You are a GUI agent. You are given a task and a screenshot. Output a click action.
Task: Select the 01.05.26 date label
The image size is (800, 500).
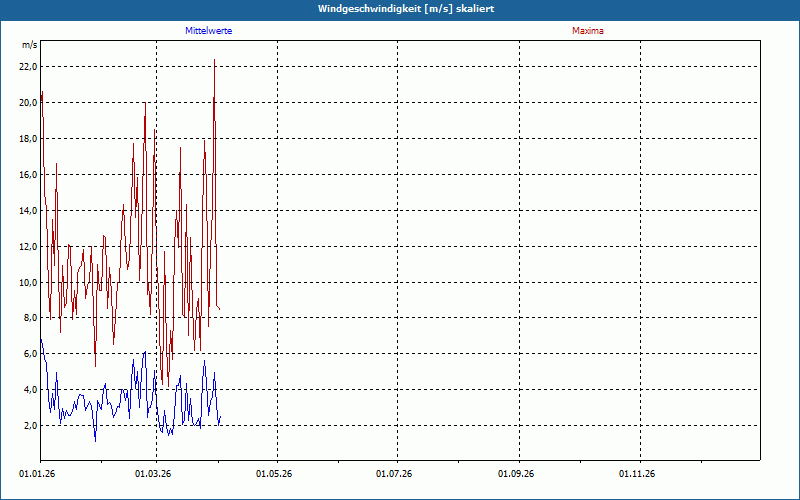click(x=274, y=473)
